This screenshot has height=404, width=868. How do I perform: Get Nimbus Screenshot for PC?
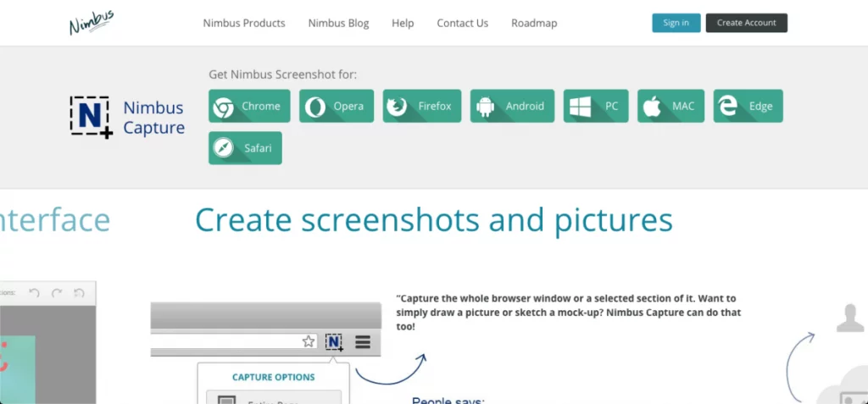pos(596,106)
